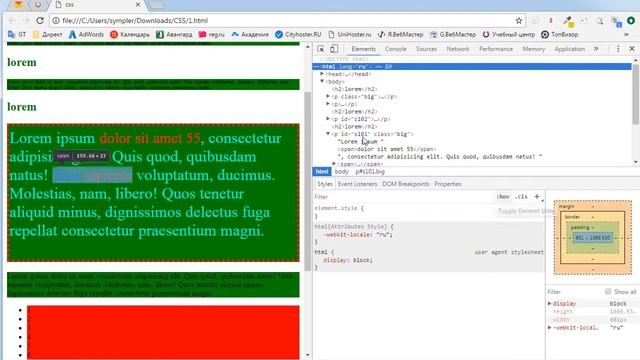This screenshot has height=360, width=640.
Task: Select p#s101.big in the breadcrumb bar
Action: (370, 172)
